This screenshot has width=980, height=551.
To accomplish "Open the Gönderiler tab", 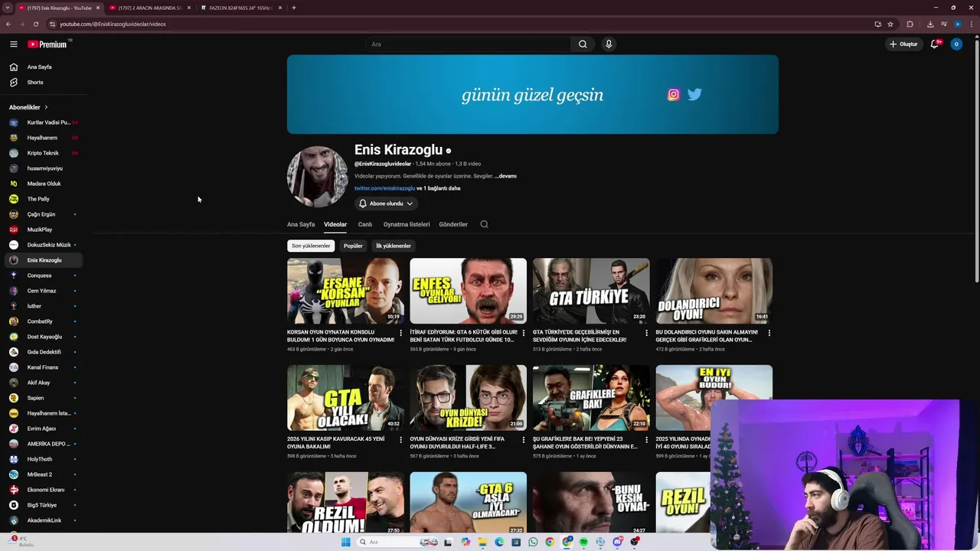I will click(453, 224).
